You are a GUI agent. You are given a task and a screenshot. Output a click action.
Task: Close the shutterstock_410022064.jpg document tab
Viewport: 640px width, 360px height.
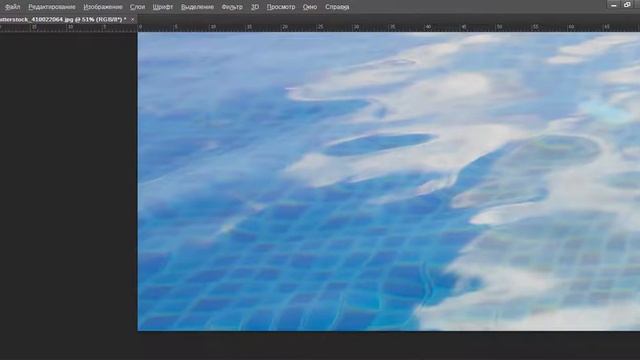pyautogui.click(x=133, y=19)
